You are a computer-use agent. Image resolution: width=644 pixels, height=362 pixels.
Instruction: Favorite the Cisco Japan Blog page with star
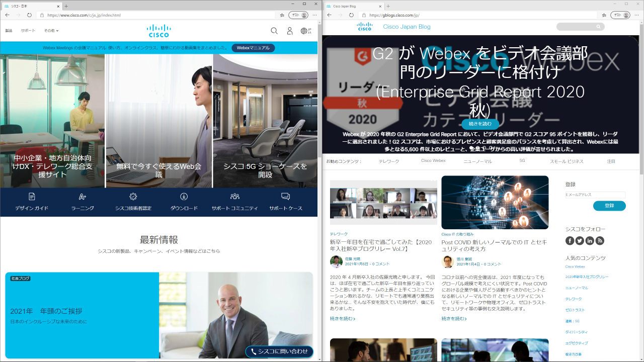point(604,15)
